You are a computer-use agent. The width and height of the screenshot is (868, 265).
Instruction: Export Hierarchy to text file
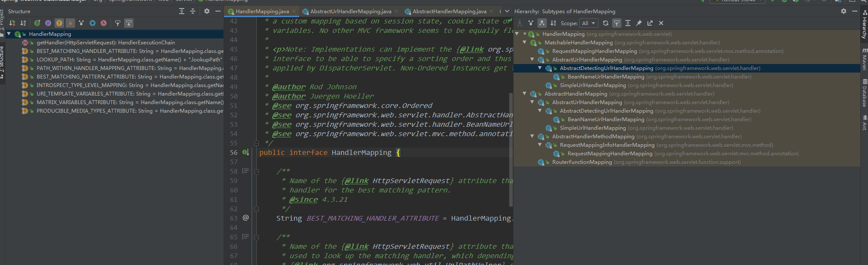tap(650, 23)
